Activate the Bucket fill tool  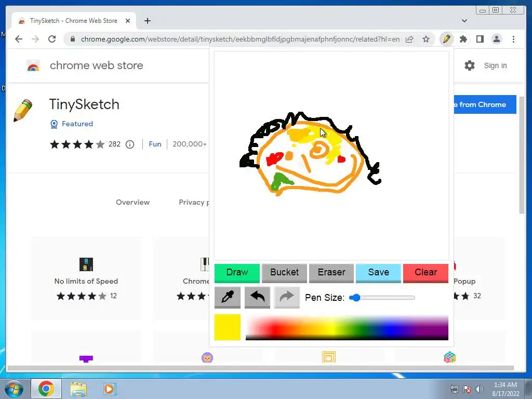284,273
